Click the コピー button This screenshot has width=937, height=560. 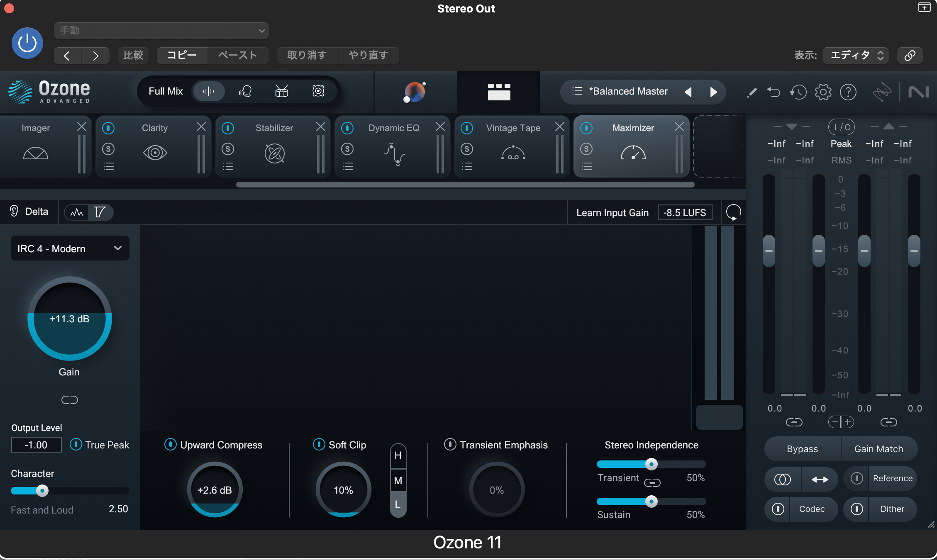(182, 55)
